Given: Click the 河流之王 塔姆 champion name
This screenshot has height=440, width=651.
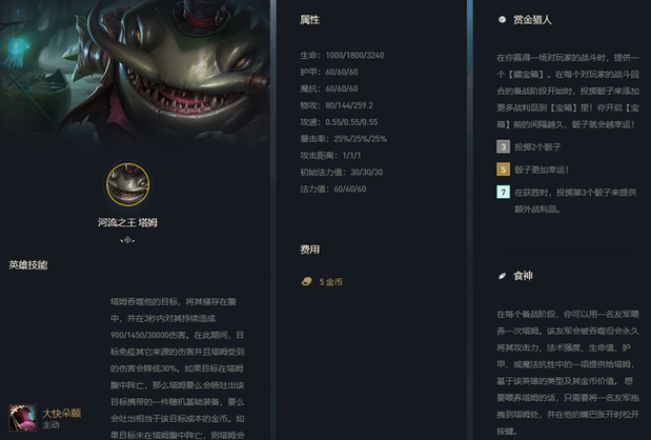Looking at the screenshot, I should point(127,222).
